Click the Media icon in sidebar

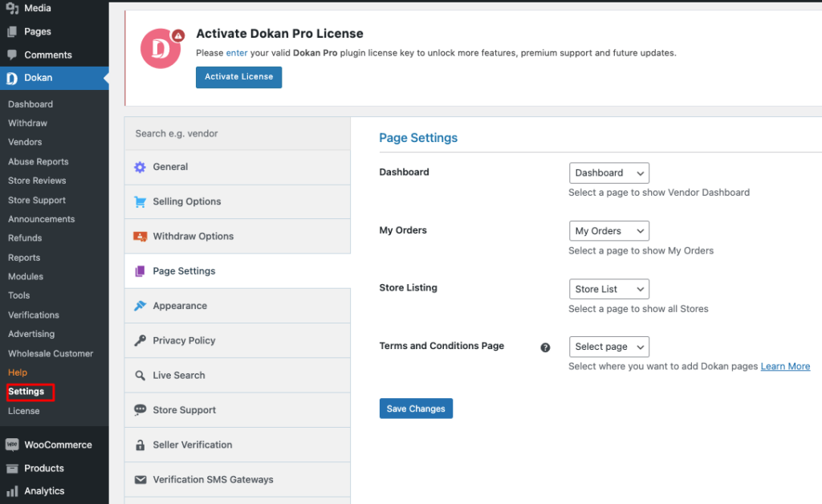(x=12, y=8)
